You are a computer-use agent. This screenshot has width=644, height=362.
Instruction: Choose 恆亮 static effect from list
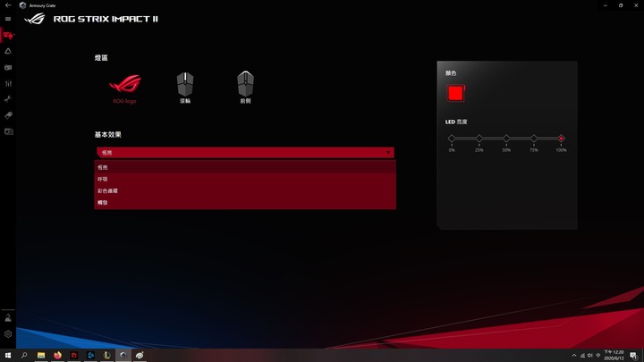[245, 167]
